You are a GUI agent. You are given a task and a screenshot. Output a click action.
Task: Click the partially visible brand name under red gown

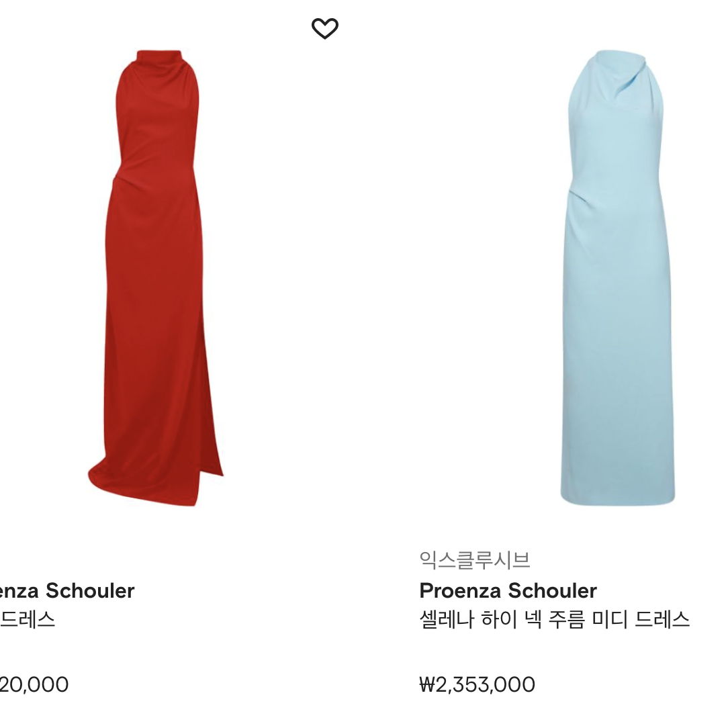pos(67,590)
